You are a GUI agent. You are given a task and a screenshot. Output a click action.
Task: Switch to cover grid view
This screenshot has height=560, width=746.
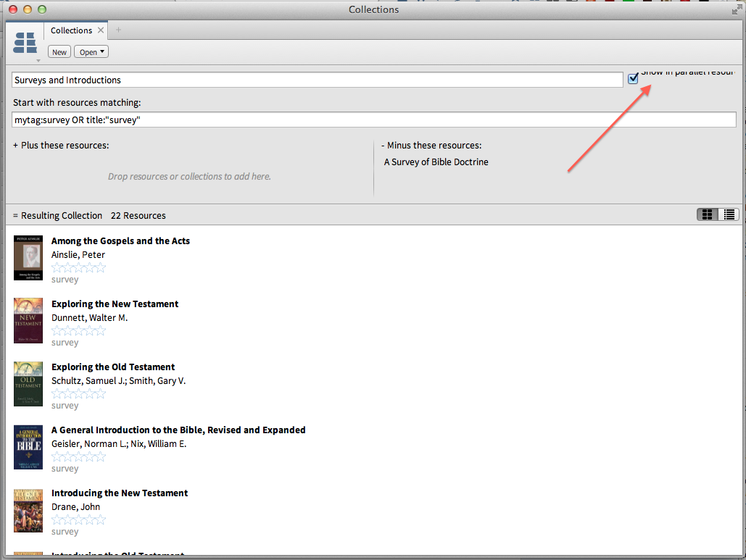tap(708, 215)
